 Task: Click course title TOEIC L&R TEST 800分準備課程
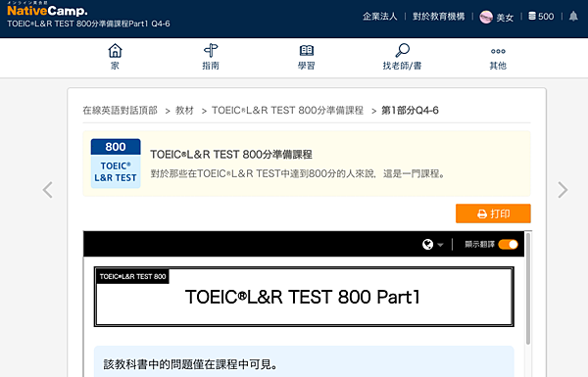(231, 155)
